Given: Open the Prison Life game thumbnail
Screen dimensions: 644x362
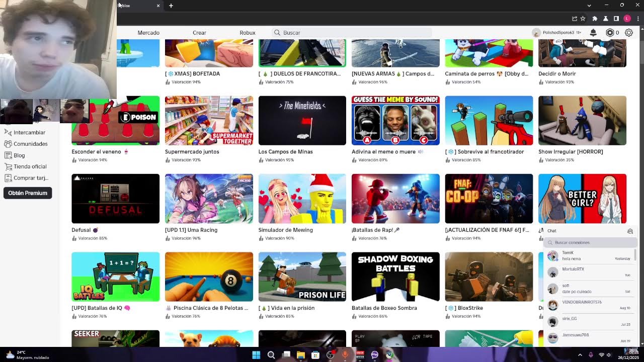Looking at the screenshot, I should pos(302,277).
